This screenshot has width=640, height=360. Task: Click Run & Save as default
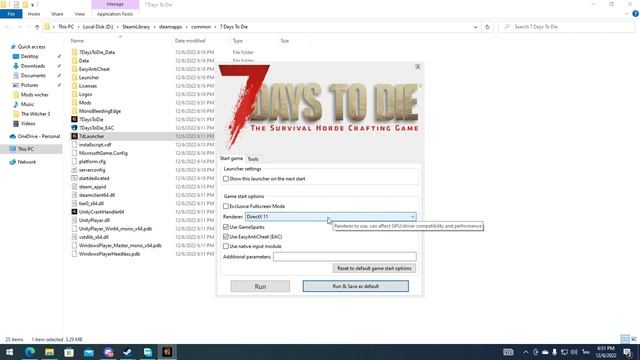coord(356,287)
